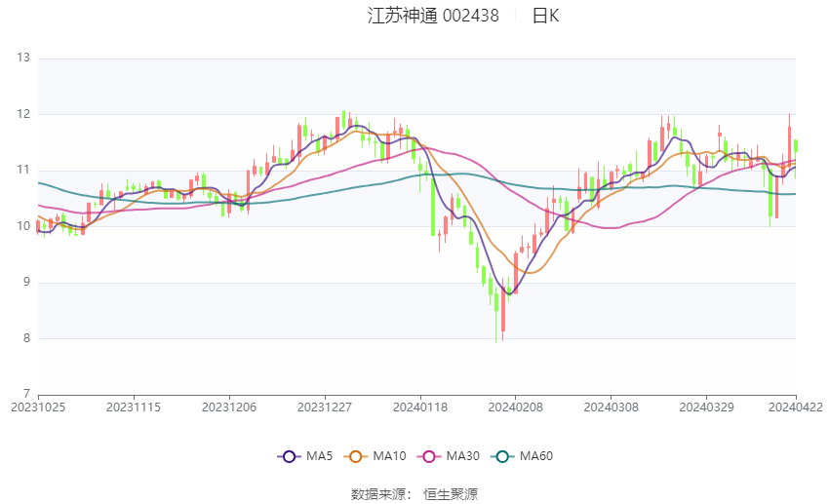Select the 20240422 date axis label
Image resolution: width=829 pixels, height=504 pixels.
point(796,407)
